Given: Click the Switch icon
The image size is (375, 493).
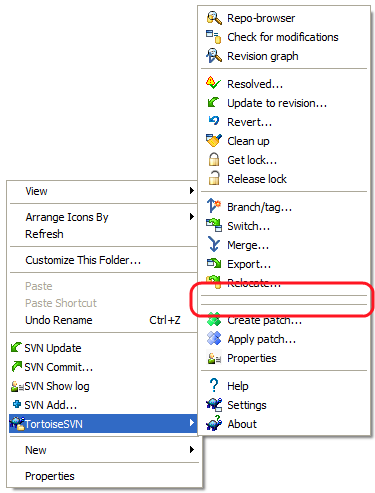Looking at the screenshot, I should tap(214, 225).
